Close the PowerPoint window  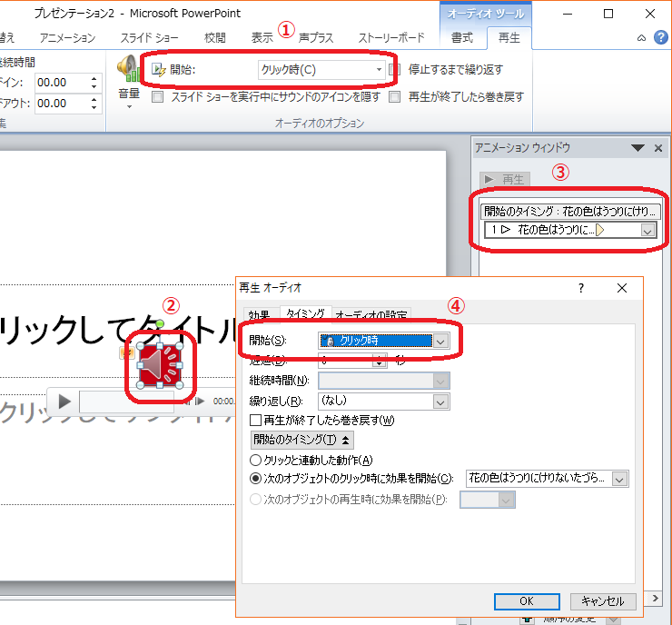[649, 14]
